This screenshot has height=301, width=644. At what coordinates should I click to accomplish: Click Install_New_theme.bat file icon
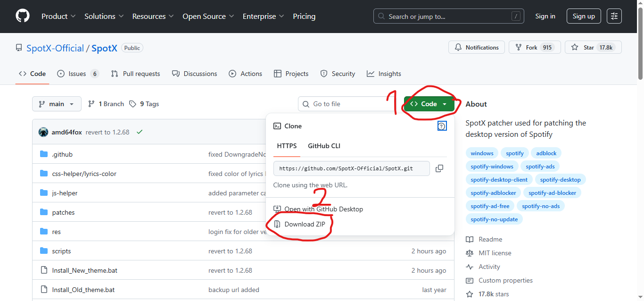tap(44, 270)
